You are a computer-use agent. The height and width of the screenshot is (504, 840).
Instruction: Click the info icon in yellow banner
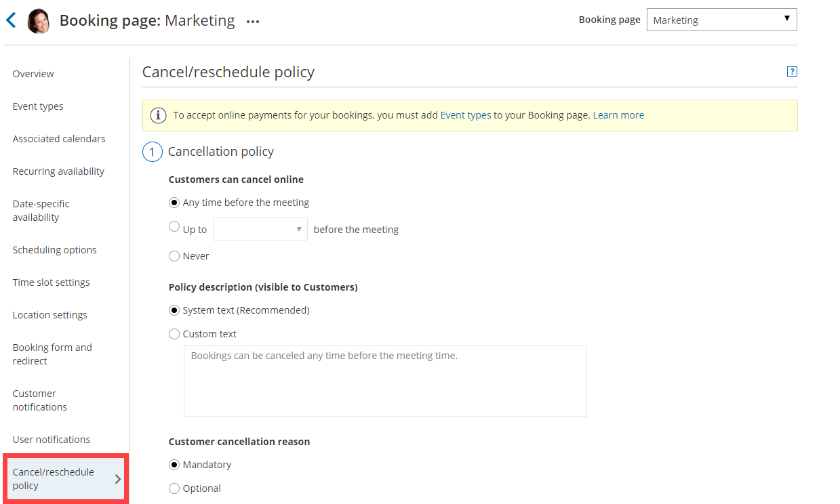click(x=158, y=116)
